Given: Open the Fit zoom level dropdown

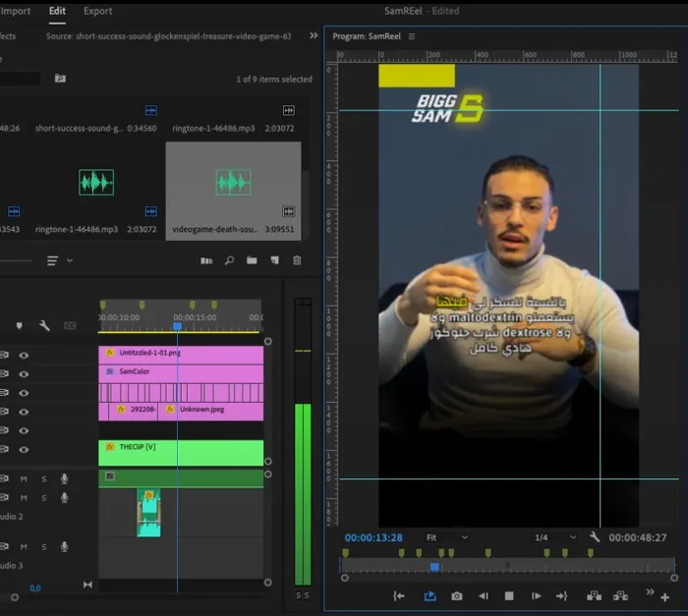Looking at the screenshot, I should click(444, 537).
